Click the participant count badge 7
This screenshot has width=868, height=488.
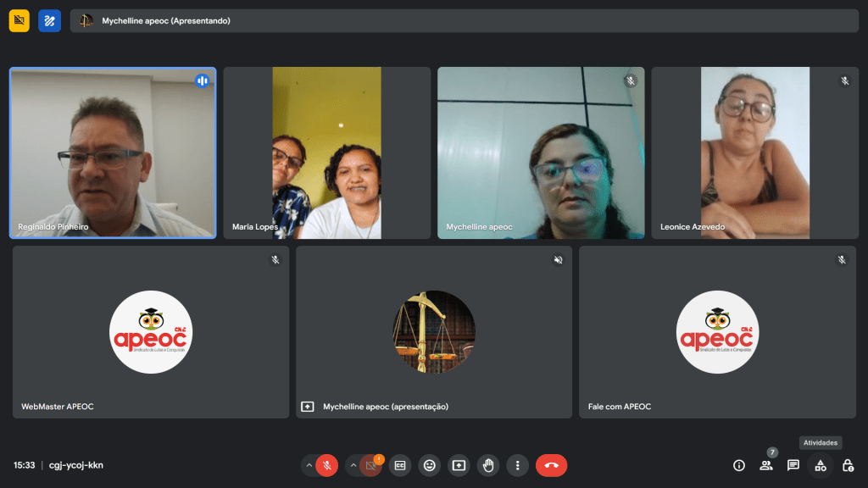click(x=772, y=452)
